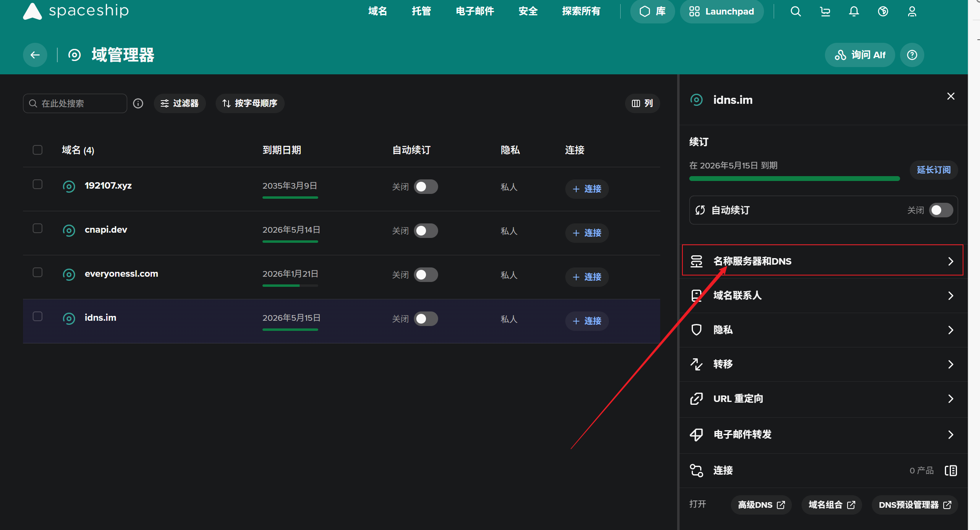Expand 电子邮件转发 section
Image resolution: width=980 pixels, height=530 pixels.
[823, 435]
